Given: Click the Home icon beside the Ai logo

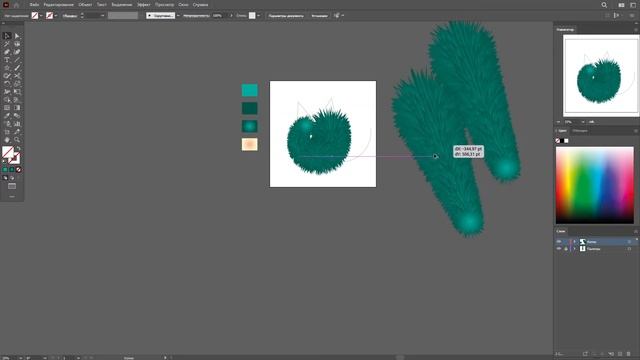Looking at the screenshot, I should (x=16, y=5).
